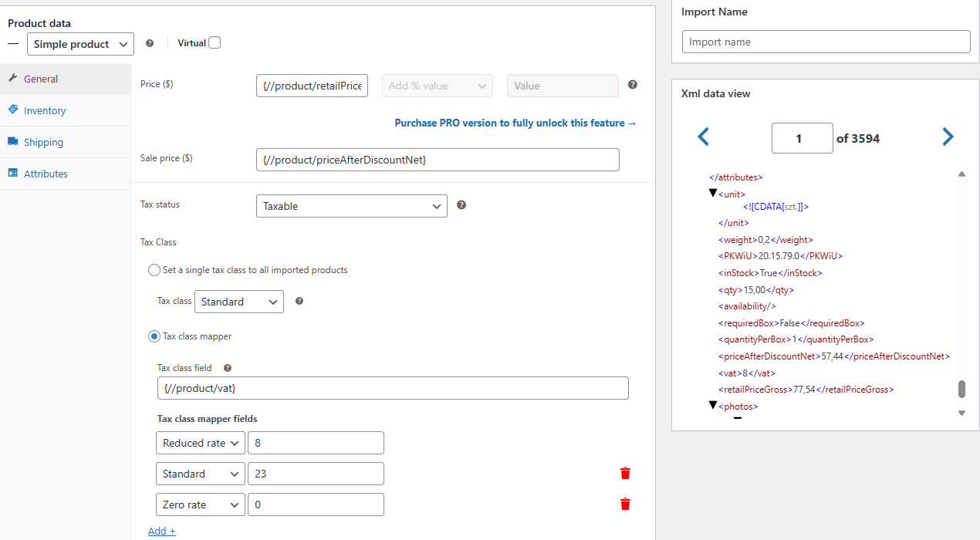Focus the mapper value field 23
Screen dimensions: 980x540
[316, 474]
